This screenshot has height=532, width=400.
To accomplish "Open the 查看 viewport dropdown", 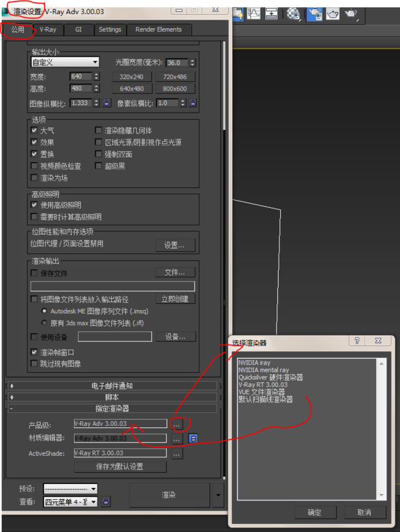I will (70, 501).
